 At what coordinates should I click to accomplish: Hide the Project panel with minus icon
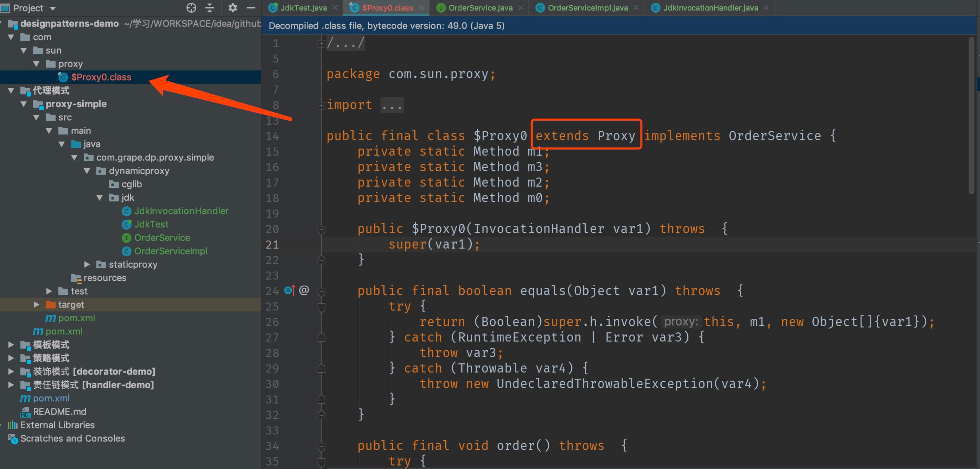click(251, 8)
